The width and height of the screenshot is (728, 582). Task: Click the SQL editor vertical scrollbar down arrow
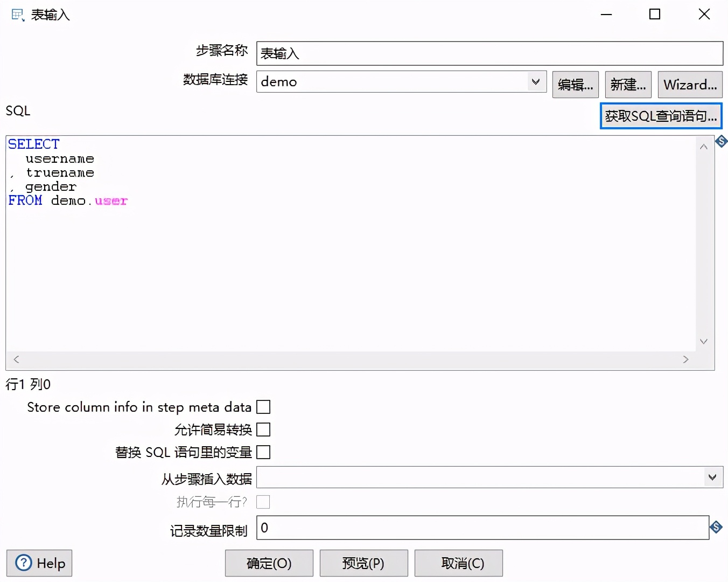click(703, 341)
